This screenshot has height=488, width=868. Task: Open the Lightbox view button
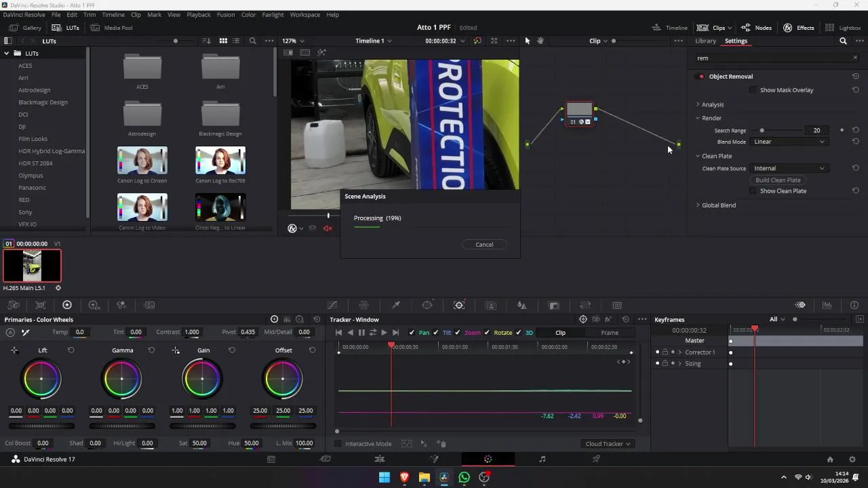click(843, 28)
